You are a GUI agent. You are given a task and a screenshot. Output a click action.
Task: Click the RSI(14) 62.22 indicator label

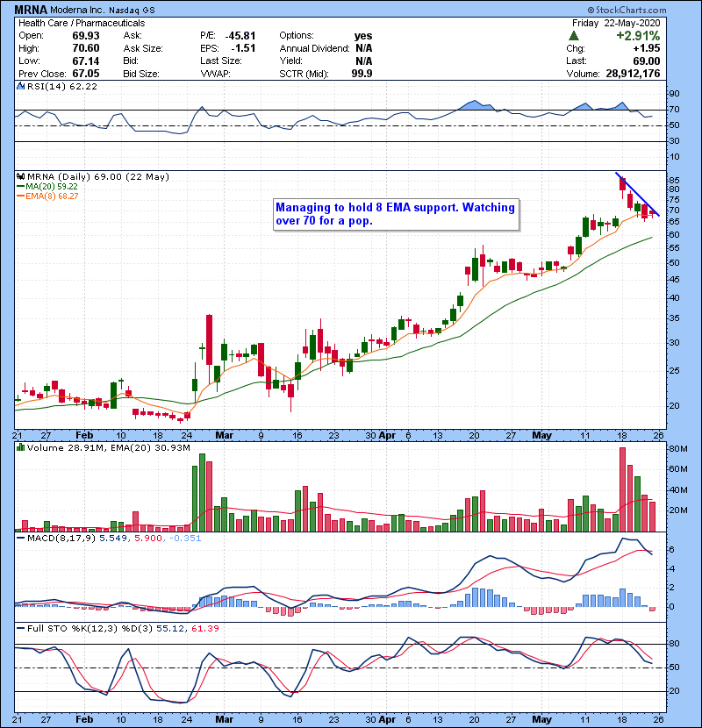pos(62,86)
